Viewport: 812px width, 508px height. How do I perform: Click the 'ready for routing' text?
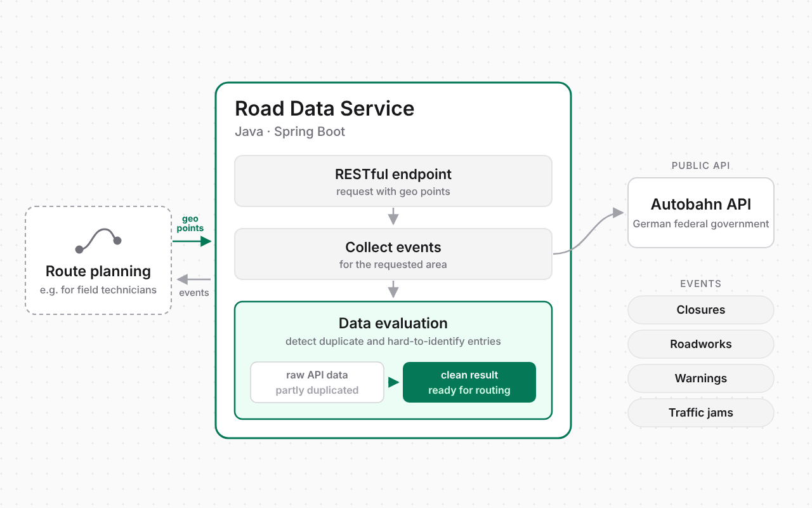click(469, 391)
